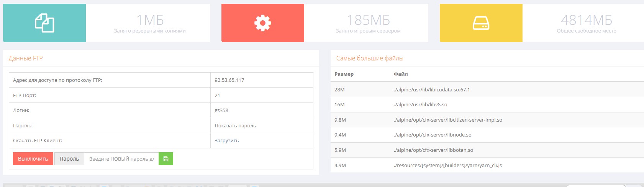Select the login value gs358
Screen dimensions: 644x187
coord(221,110)
